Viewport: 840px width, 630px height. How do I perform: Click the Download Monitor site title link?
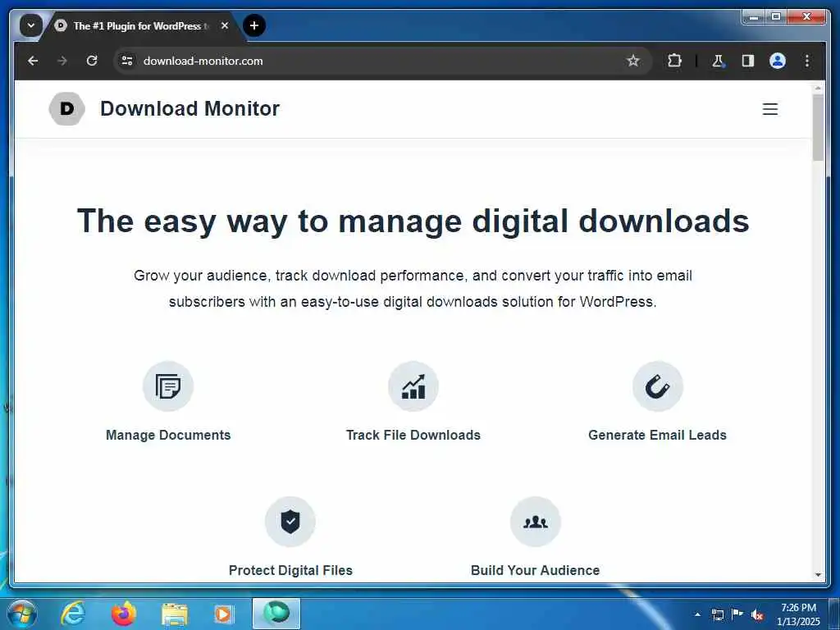(x=189, y=109)
